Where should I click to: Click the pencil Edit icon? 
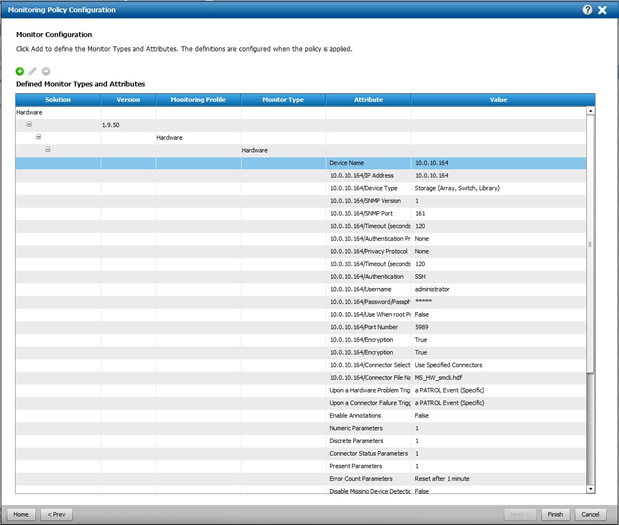33,72
